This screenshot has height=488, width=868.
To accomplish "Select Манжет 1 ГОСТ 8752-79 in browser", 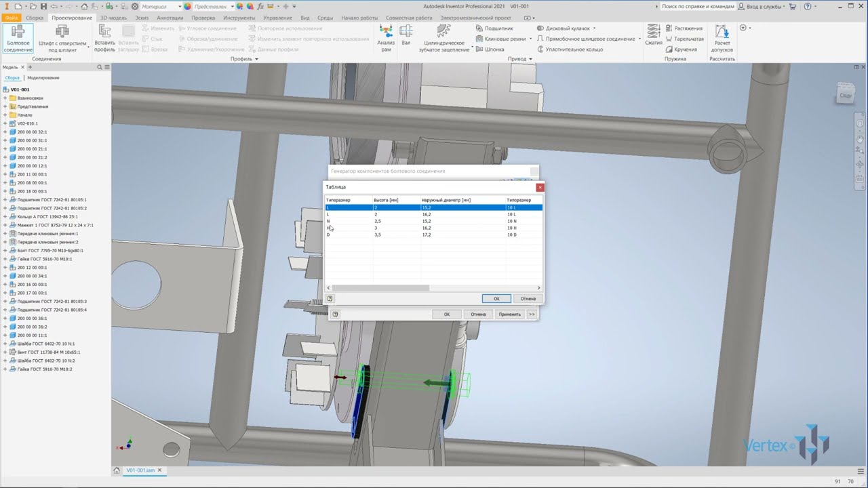I will point(55,225).
